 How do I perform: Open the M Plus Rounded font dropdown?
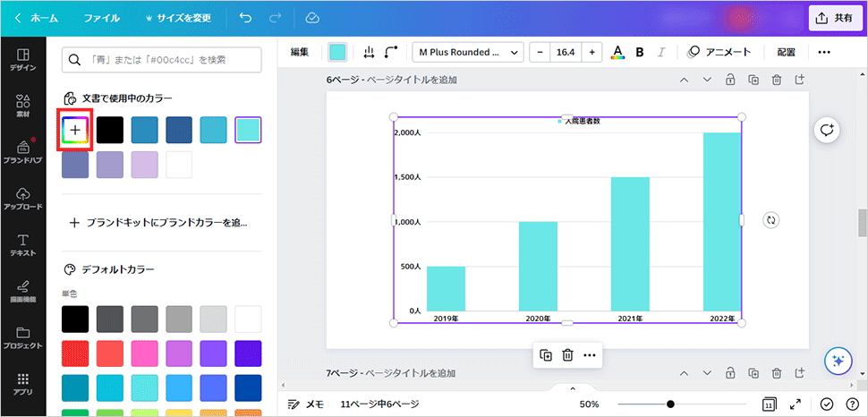point(467,52)
